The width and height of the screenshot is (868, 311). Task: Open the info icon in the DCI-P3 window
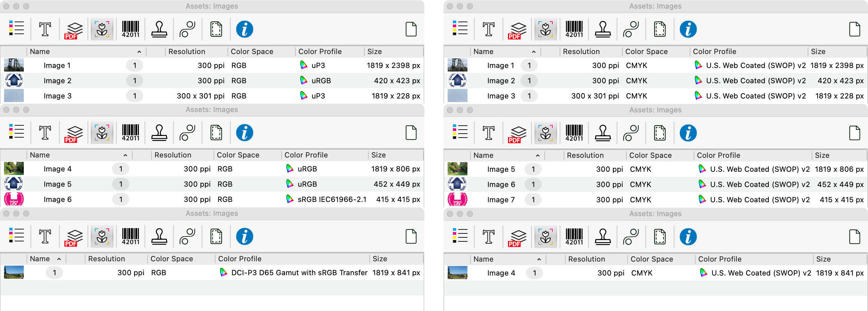[245, 236]
